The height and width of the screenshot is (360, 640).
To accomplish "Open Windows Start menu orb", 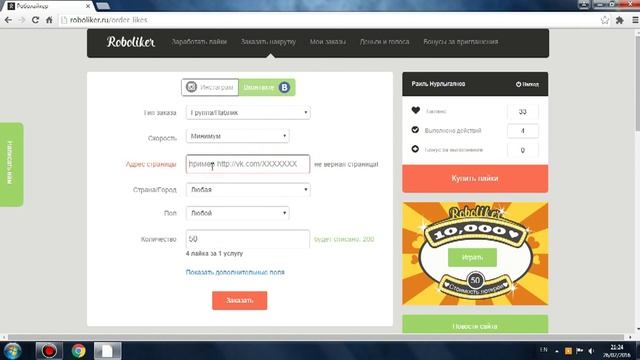I will coord(12,351).
